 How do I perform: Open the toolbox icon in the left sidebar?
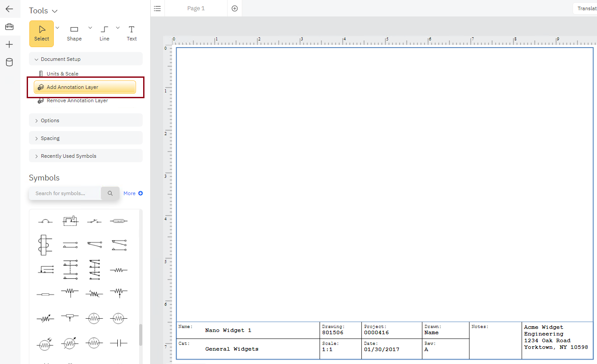click(x=9, y=27)
